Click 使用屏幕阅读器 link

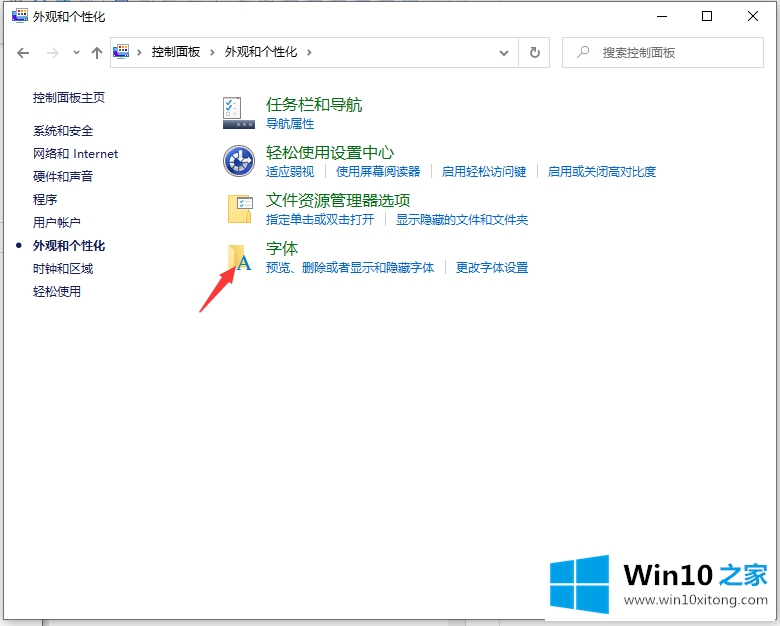tap(378, 172)
